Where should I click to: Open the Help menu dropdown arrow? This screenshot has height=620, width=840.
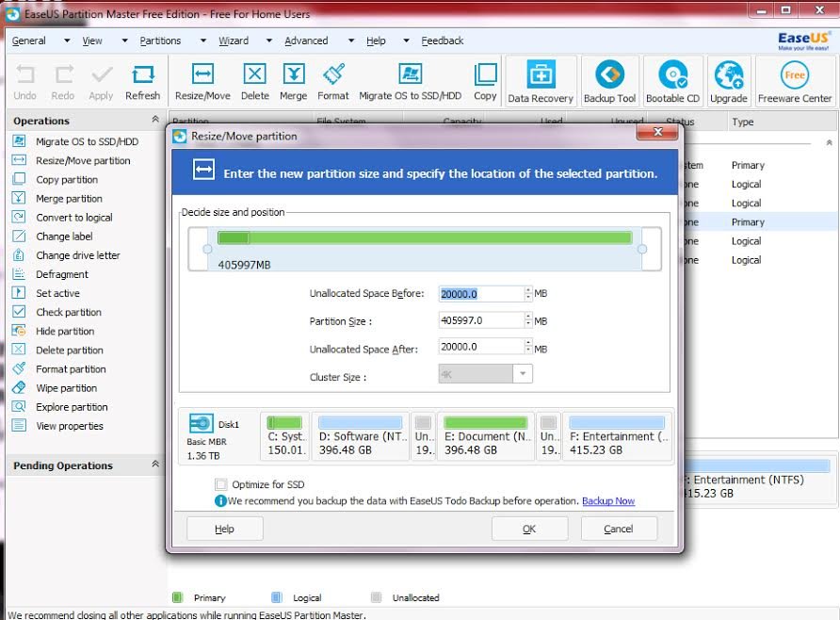point(406,41)
